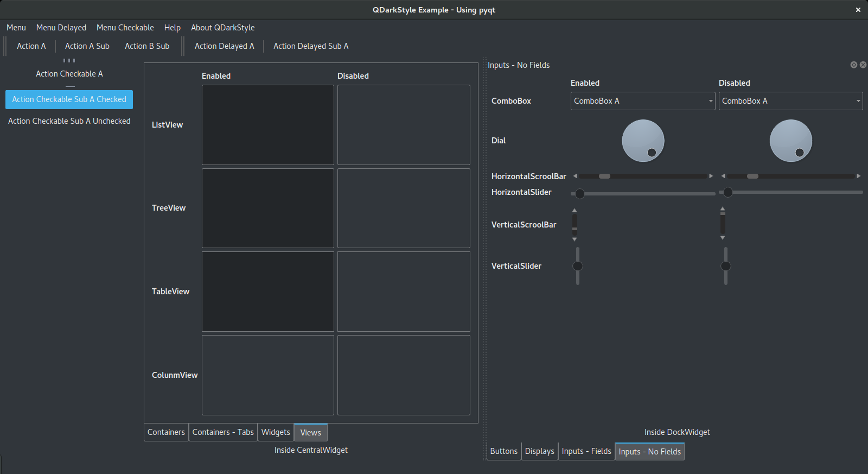Click right arrow of disabled horizontal scrollbar
The width and height of the screenshot is (868, 474).
[x=859, y=176]
